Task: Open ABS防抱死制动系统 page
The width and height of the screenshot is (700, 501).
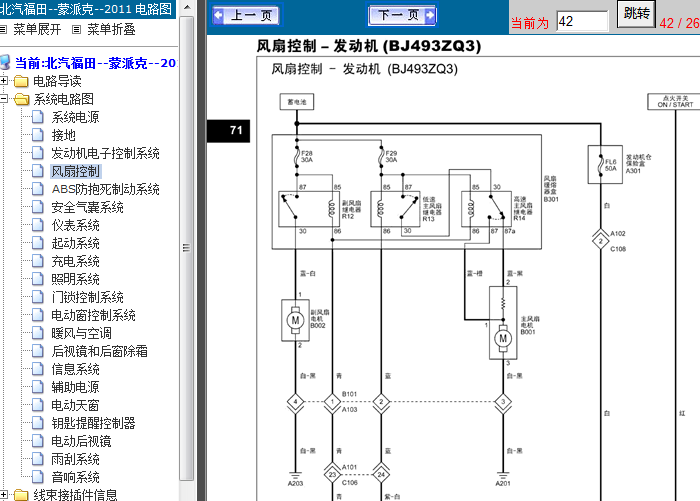Action: point(105,189)
